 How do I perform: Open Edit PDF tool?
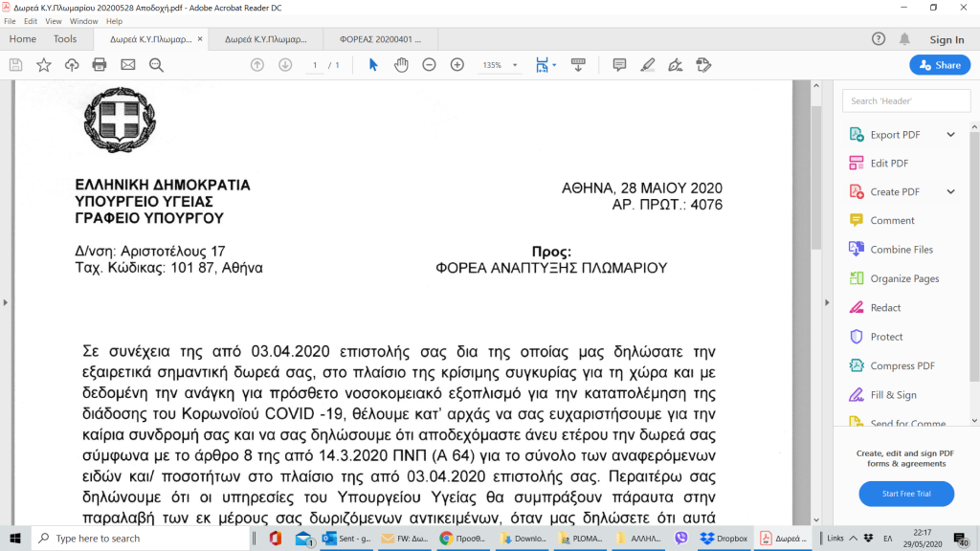click(x=889, y=164)
